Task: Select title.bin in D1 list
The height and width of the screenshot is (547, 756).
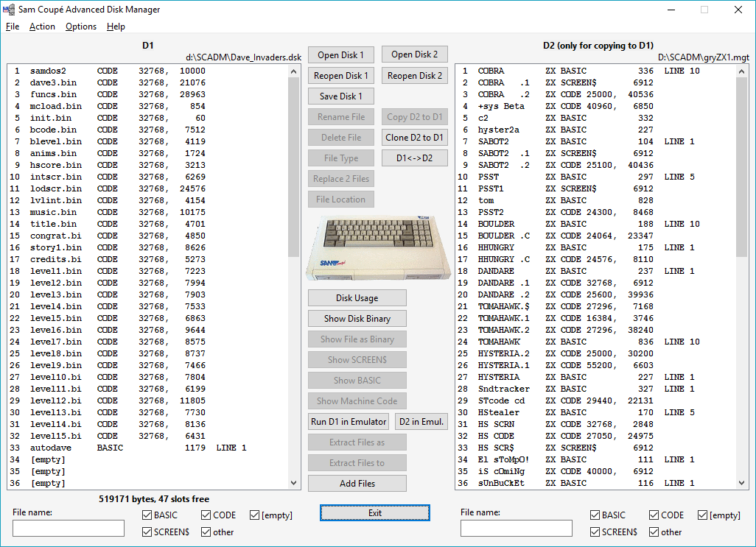Action: (147, 224)
